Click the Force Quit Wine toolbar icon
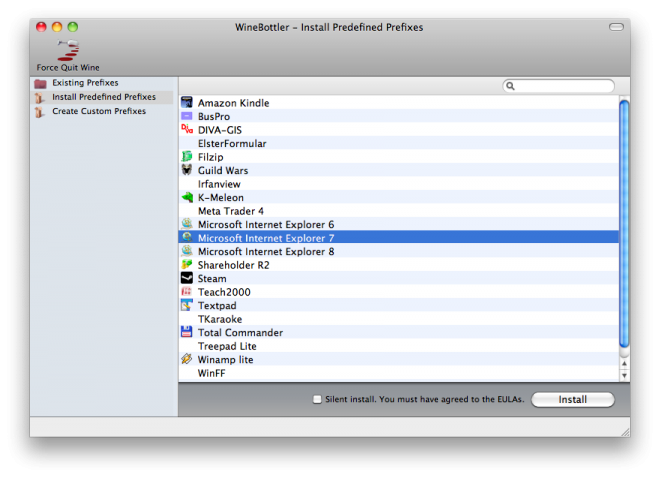 click(68, 50)
